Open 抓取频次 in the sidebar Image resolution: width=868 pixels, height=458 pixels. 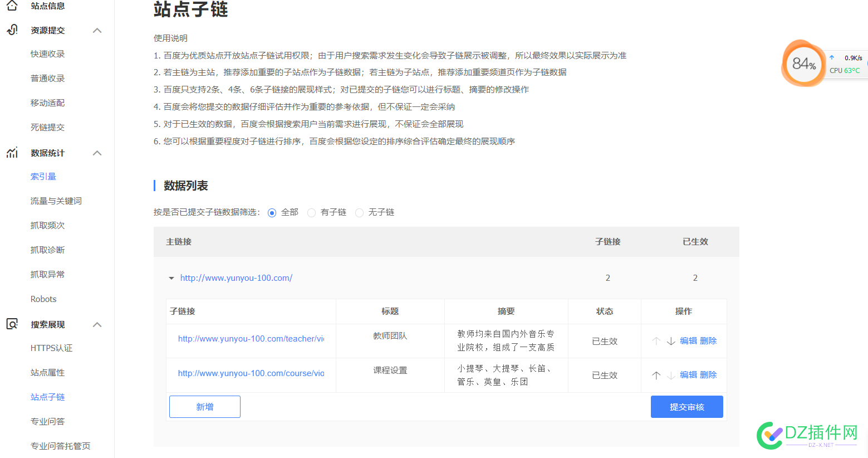point(48,226)
